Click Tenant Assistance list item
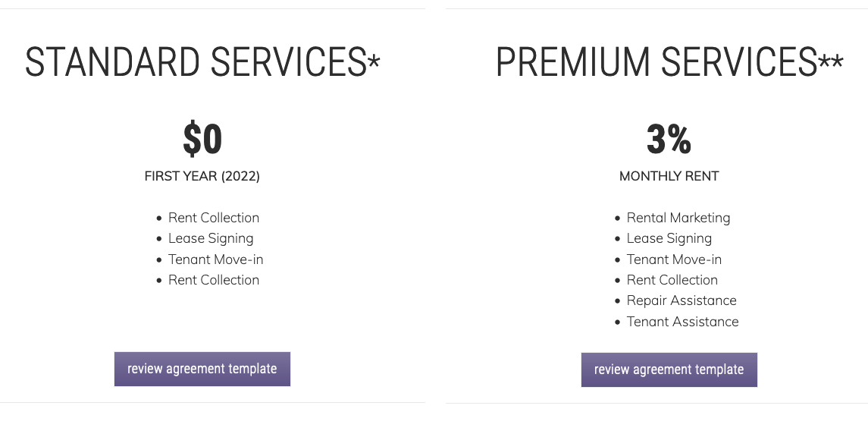868x434 pixels. point(682,322)
